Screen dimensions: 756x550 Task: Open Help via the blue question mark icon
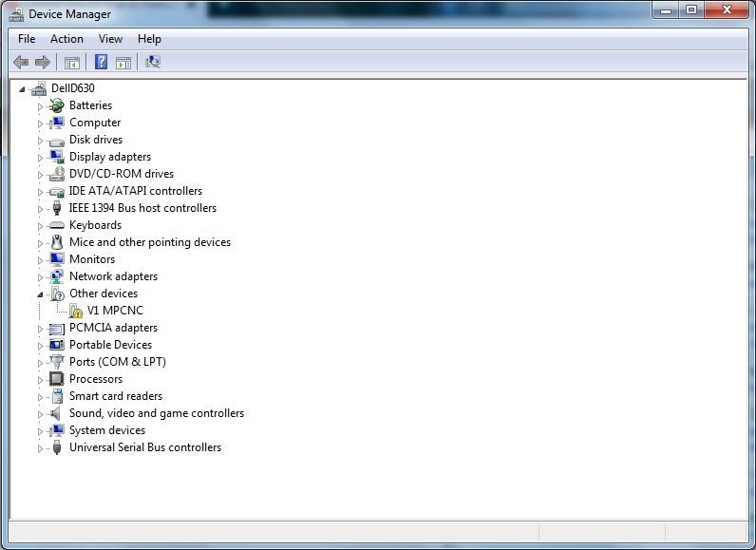101,62
